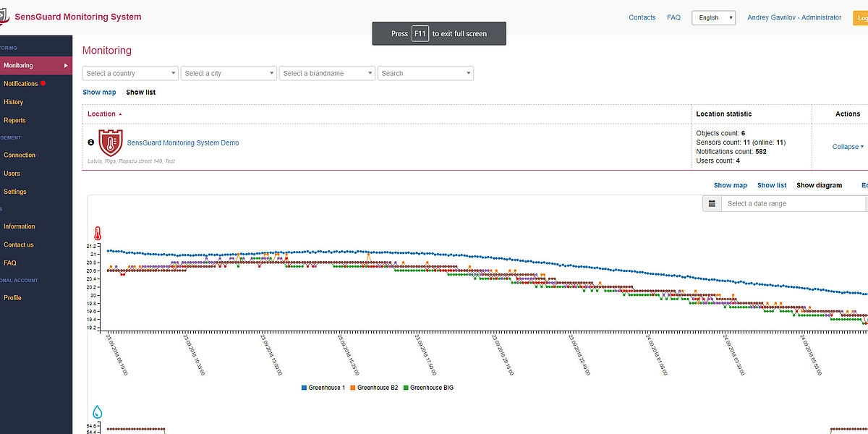This screenshot has height=434, width=868.
Task: Click the SensGuard shield logo in the header
Action: 3,17
